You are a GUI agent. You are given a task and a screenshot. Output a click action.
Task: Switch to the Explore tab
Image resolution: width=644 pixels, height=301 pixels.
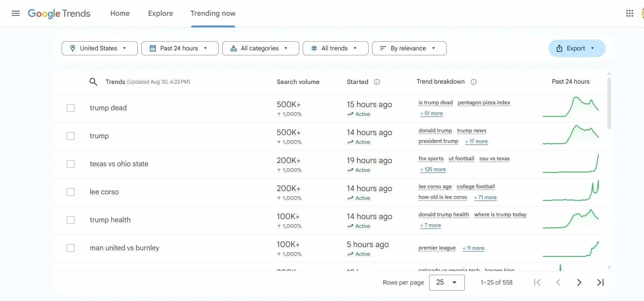coord(161,13)
